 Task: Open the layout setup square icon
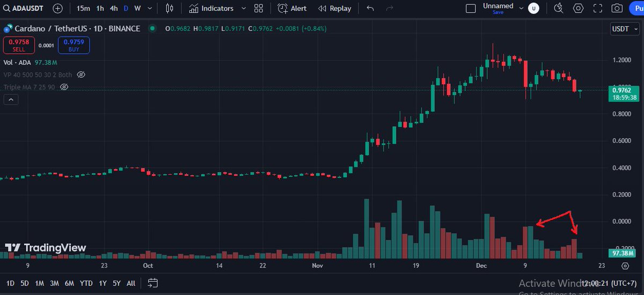point(471,8)
